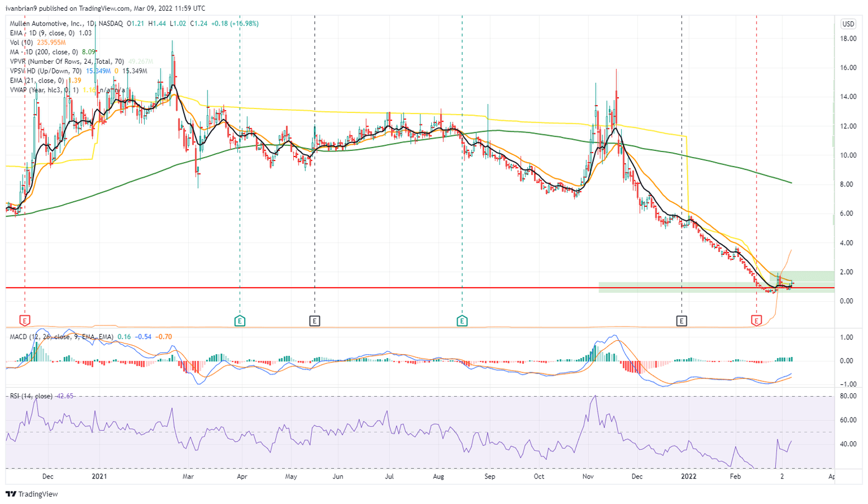868x504 pixels.
Task: Click the black earnings marker before January 2022
Action: 682,321
